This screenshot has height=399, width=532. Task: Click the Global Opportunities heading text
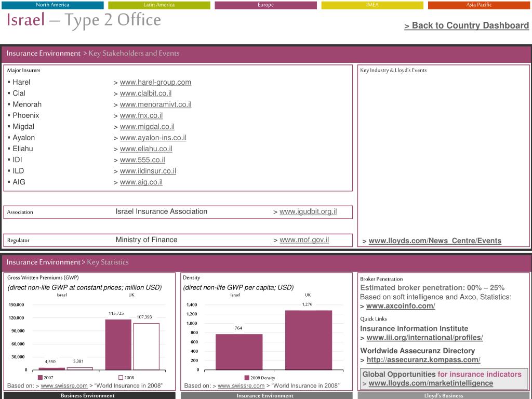[442, 374]
